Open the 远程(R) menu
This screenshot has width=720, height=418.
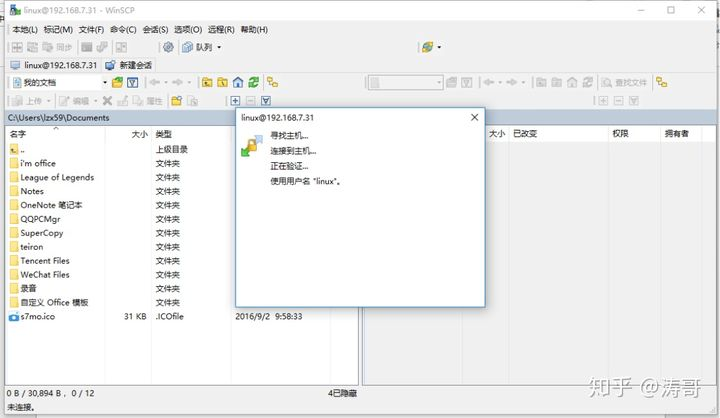[221, 29]
